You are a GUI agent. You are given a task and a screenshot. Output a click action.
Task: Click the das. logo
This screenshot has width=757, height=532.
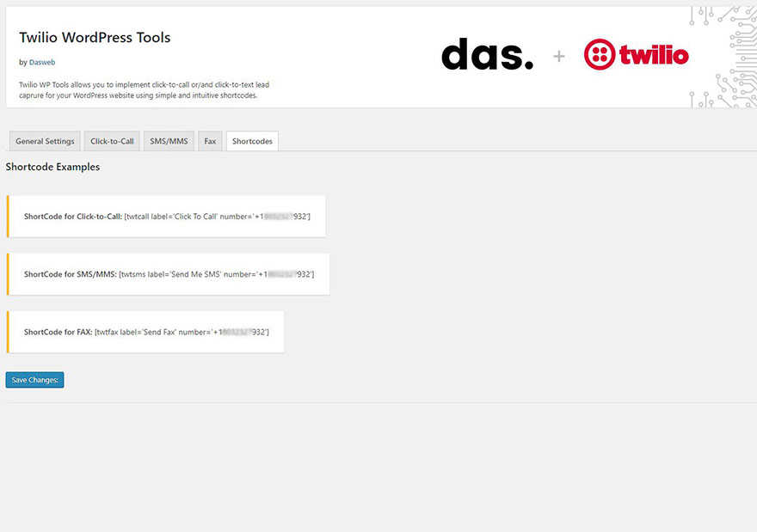488,54
